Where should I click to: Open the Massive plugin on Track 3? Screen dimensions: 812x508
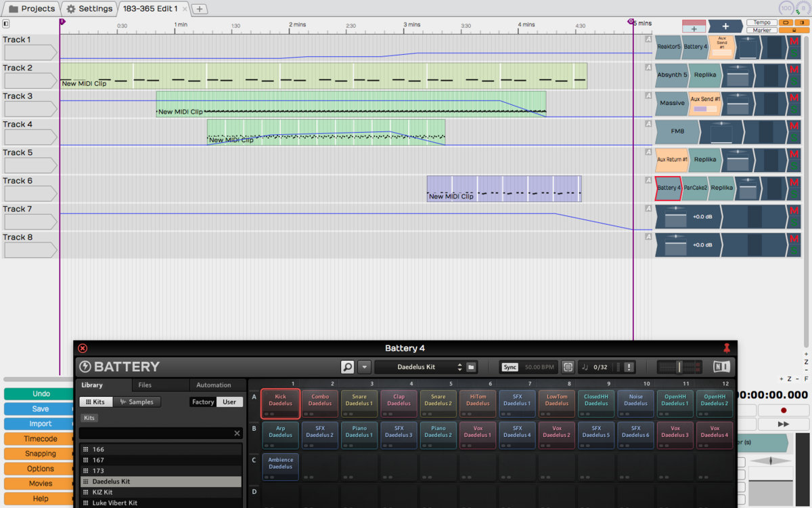pos(671,104)
